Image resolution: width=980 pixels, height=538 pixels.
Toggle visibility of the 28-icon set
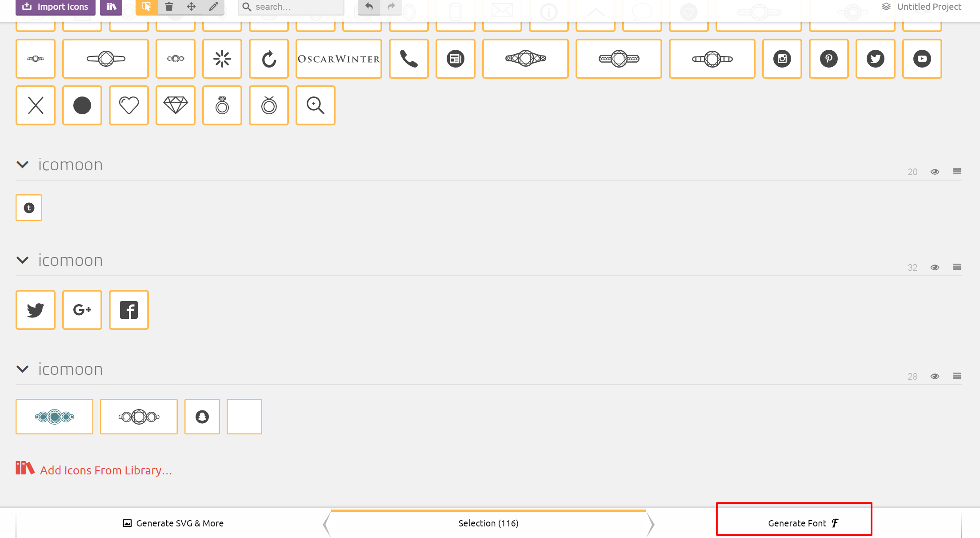935,376
